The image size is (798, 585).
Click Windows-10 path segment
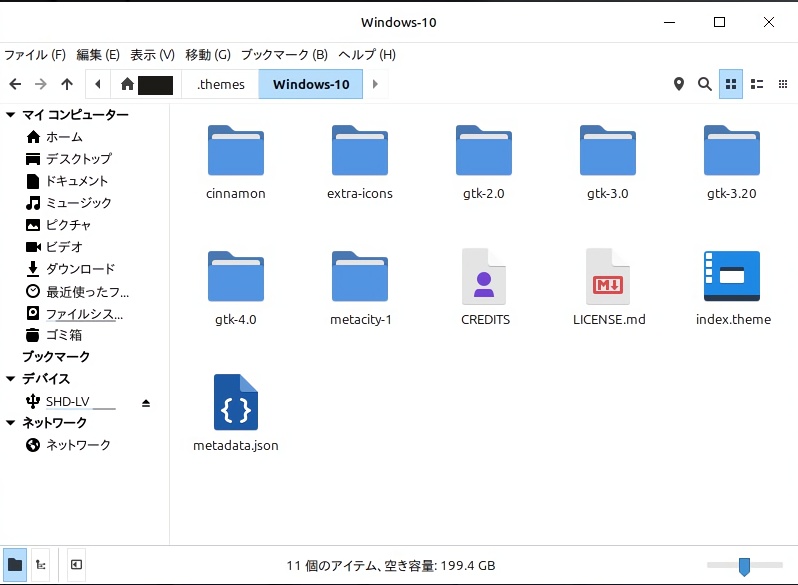pos(311,84)
